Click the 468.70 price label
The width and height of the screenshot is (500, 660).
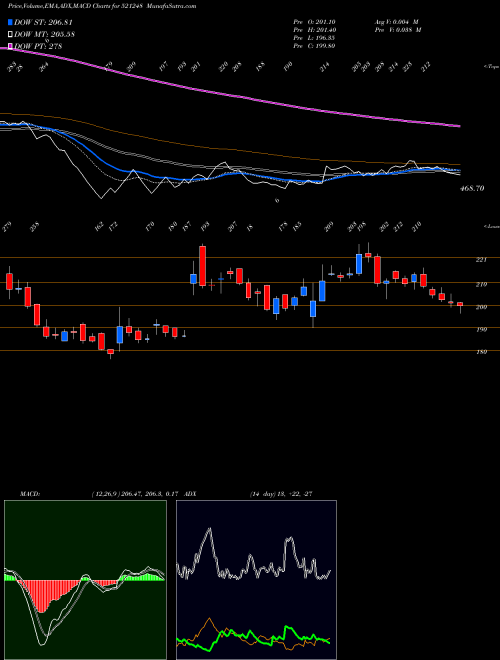coord(471,189)
